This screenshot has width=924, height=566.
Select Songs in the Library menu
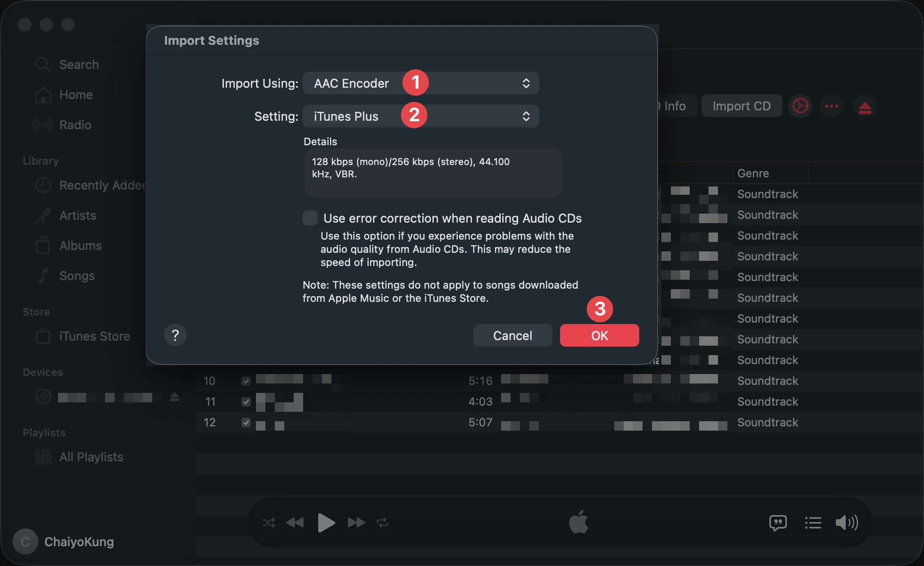pos(76,275)
